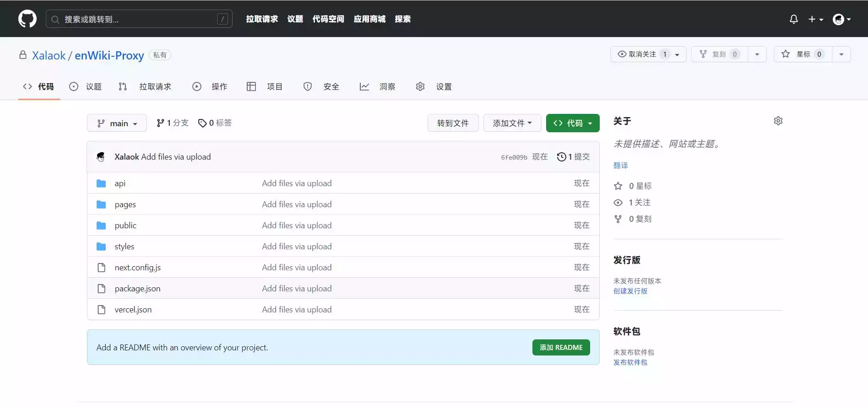
Task: Open the green 代码 clone dropdown
Action: click(x=573, y=123)
